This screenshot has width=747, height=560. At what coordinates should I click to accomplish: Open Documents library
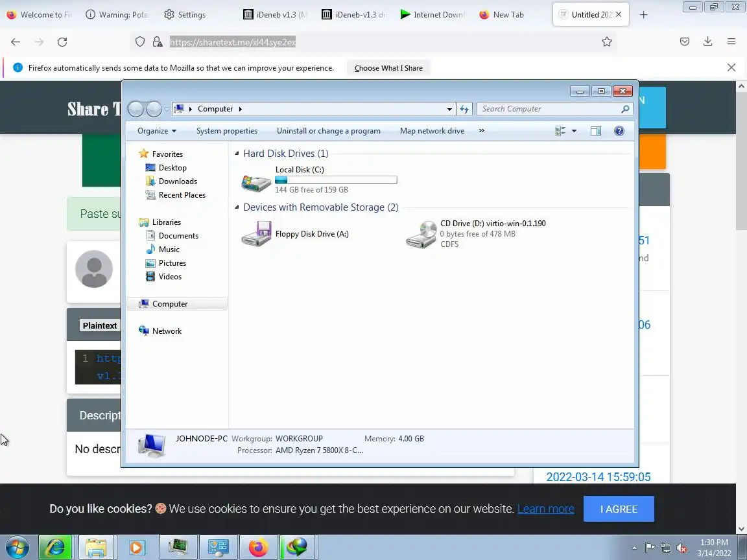click(x=178, y=236)
